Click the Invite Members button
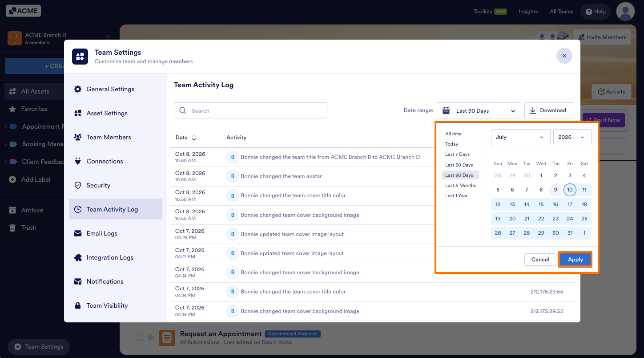 tap(602, 37)
